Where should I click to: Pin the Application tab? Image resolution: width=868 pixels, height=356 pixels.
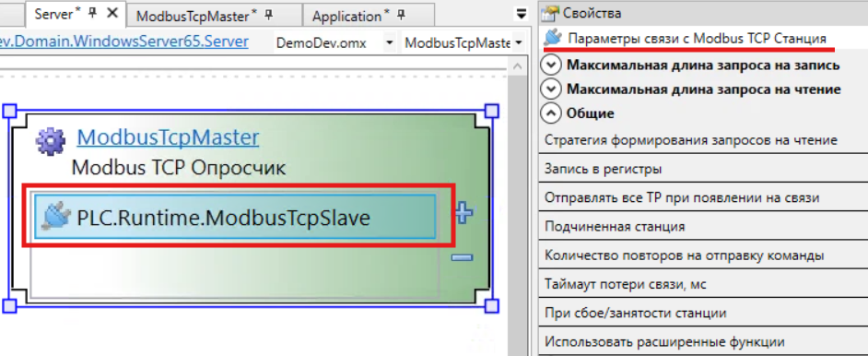[x=401, y=16]
